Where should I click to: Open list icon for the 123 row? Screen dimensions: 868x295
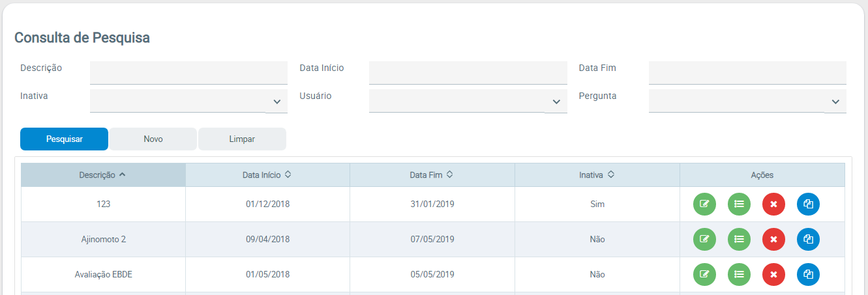click(x=739, y=204)
